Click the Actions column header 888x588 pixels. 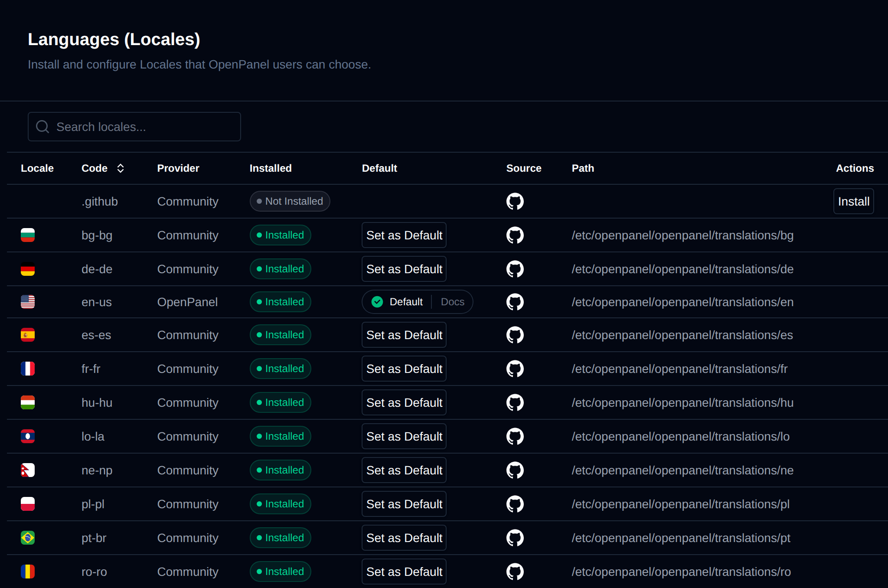pos(855,168)
